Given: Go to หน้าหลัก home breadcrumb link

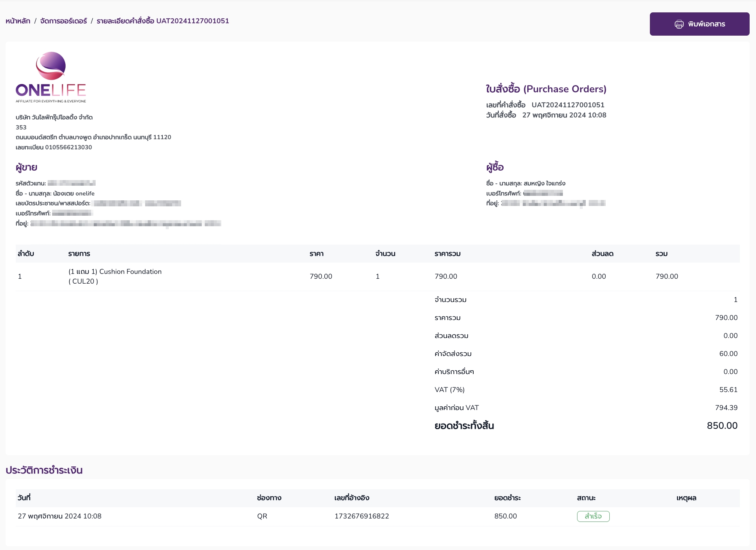Looking at the screenshot, I should pyautogui.click(x=18, y=21).
